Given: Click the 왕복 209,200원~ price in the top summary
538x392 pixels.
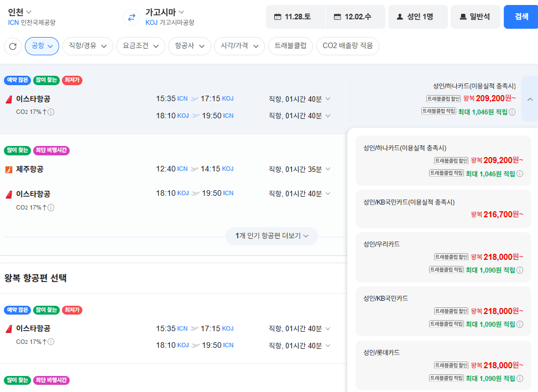Looking at the screenshot, I should pos(489,98).
